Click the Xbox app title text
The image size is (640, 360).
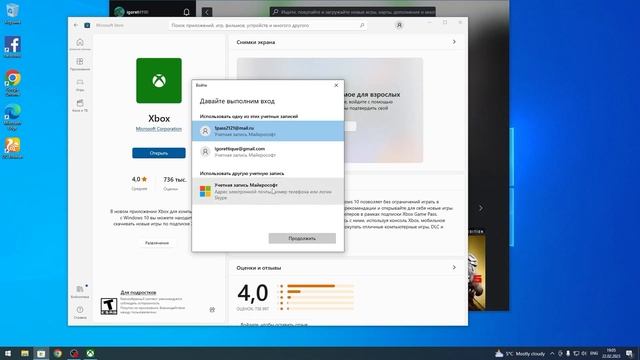point(159,119)
